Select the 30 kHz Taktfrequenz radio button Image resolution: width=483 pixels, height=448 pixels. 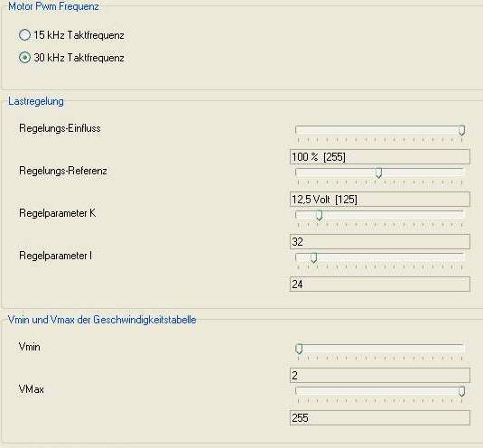point(24,58)
